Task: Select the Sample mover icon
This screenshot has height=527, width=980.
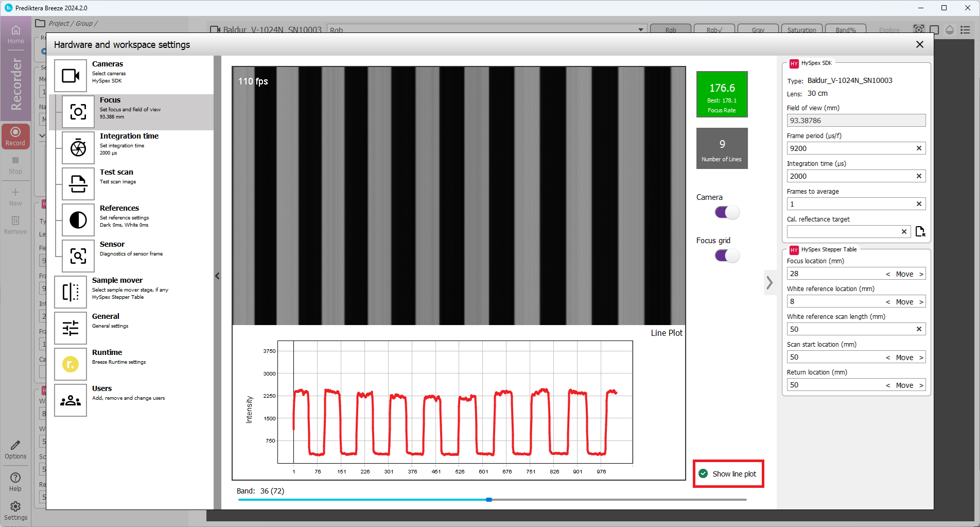Action: coord(71,292)
